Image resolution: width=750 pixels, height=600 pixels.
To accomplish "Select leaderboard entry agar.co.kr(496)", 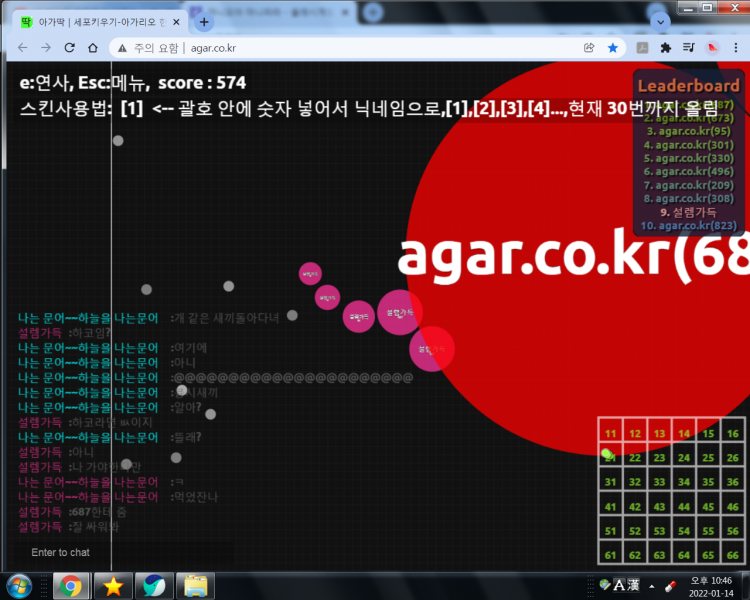I will tap(689, 171).
